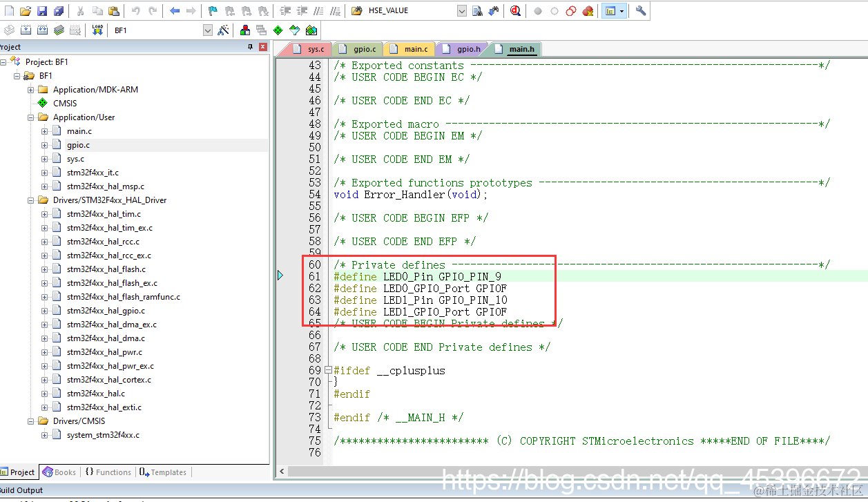Download code to flash with LOAD
The image size is (868, 502).
click(97, 30)
